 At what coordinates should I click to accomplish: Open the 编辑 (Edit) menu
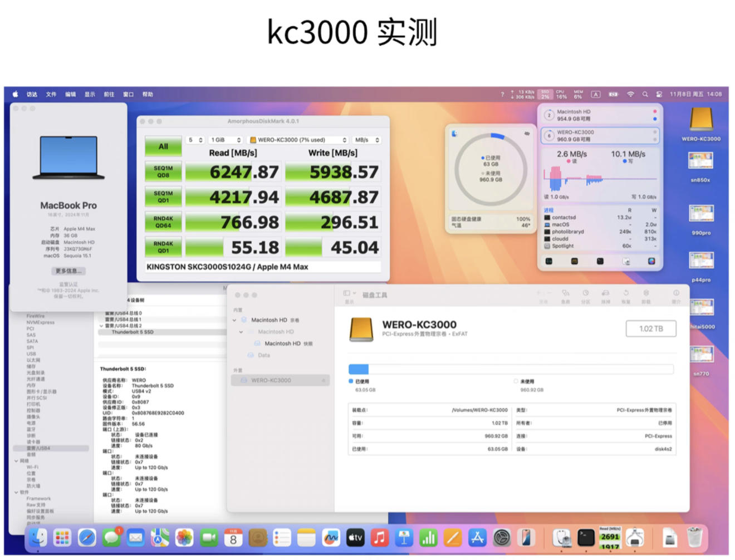[x=71, y=95]
